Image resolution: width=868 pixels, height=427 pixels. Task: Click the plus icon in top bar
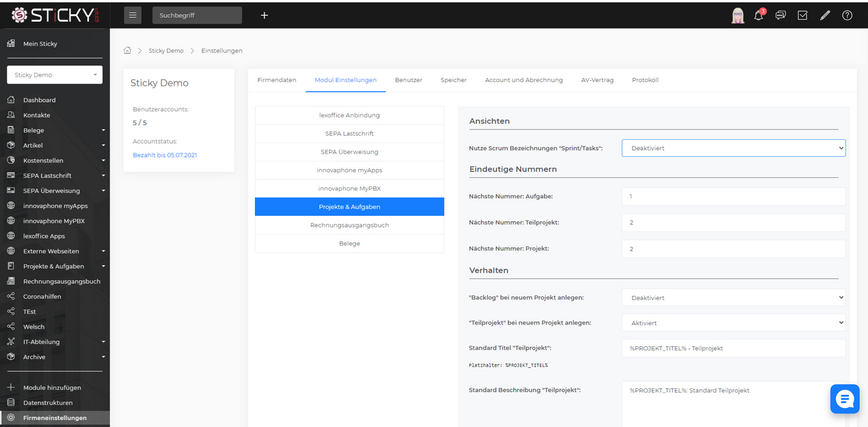click(x=264, y=15)
